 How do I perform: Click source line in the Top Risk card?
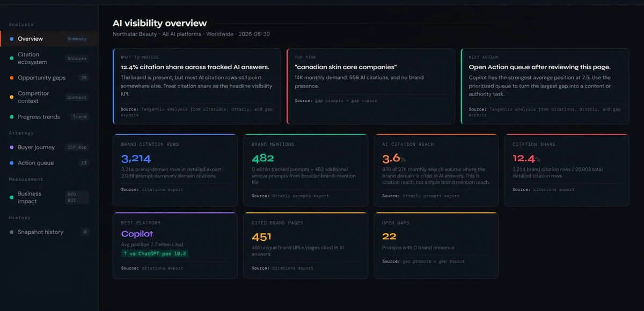pyautogui.click(x=335, y=101)
